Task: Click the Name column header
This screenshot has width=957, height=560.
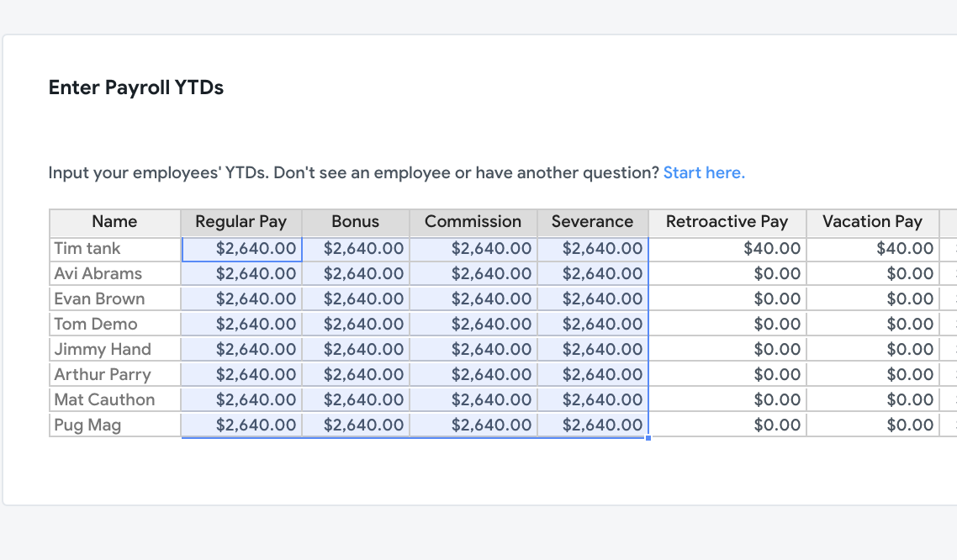Action: coord(114,223)
